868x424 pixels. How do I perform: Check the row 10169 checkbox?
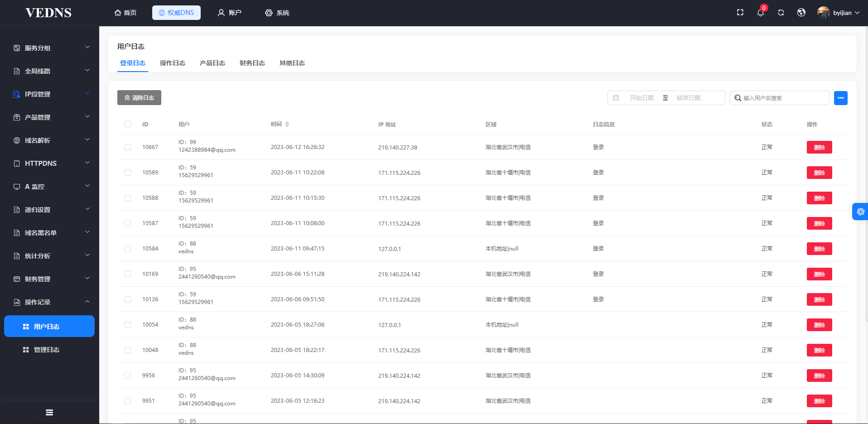(x=128, y=274)
